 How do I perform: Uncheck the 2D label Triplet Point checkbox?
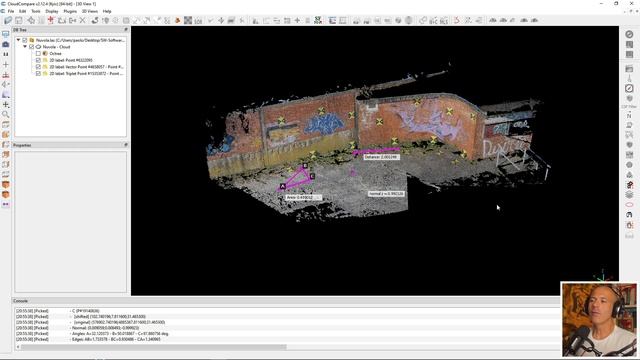tap(38, 73)
